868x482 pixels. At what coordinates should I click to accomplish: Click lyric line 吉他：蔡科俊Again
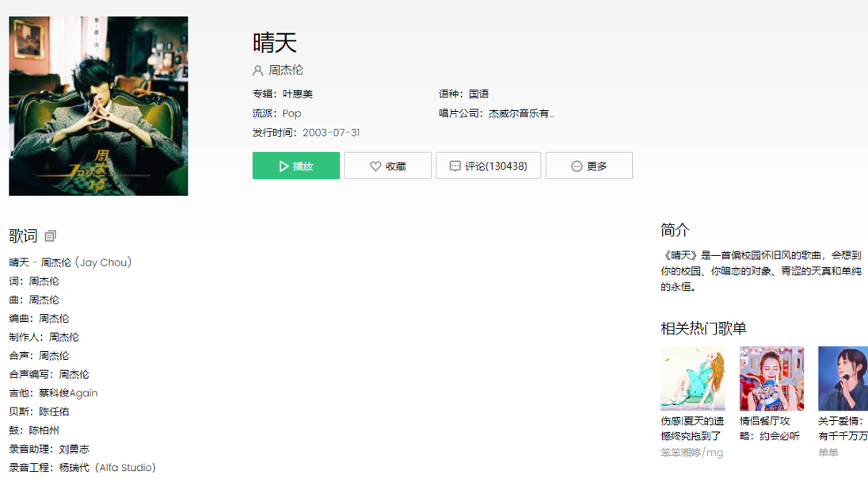click(x=53, y=393)
